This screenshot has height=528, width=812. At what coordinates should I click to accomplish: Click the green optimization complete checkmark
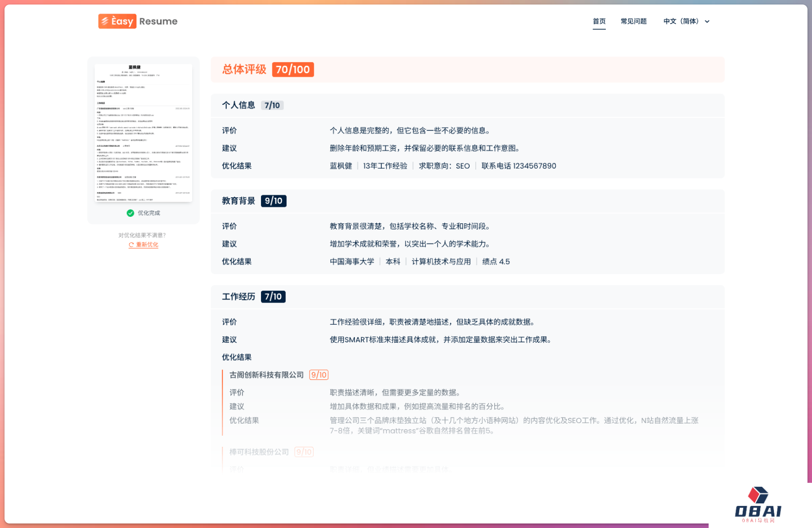[x=130, y=213]
